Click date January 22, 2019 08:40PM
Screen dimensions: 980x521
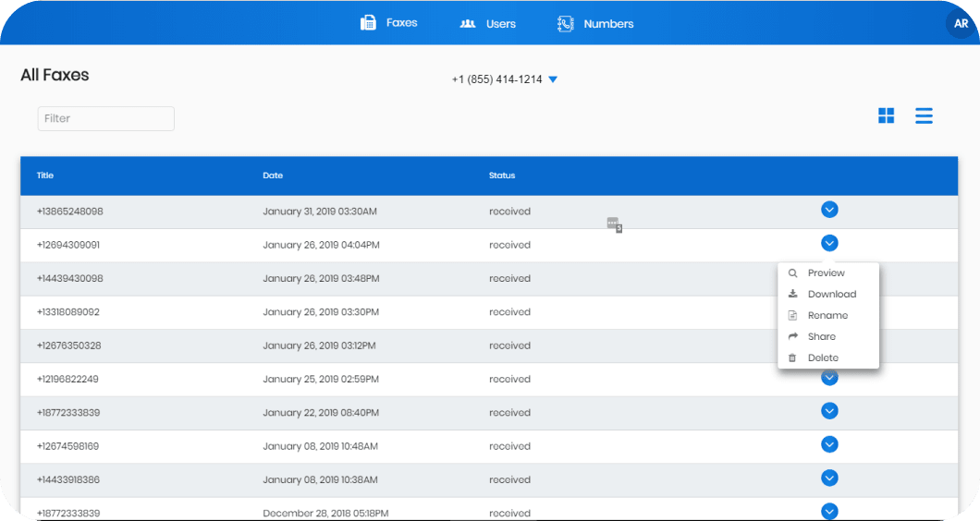[x=321, y=413]
